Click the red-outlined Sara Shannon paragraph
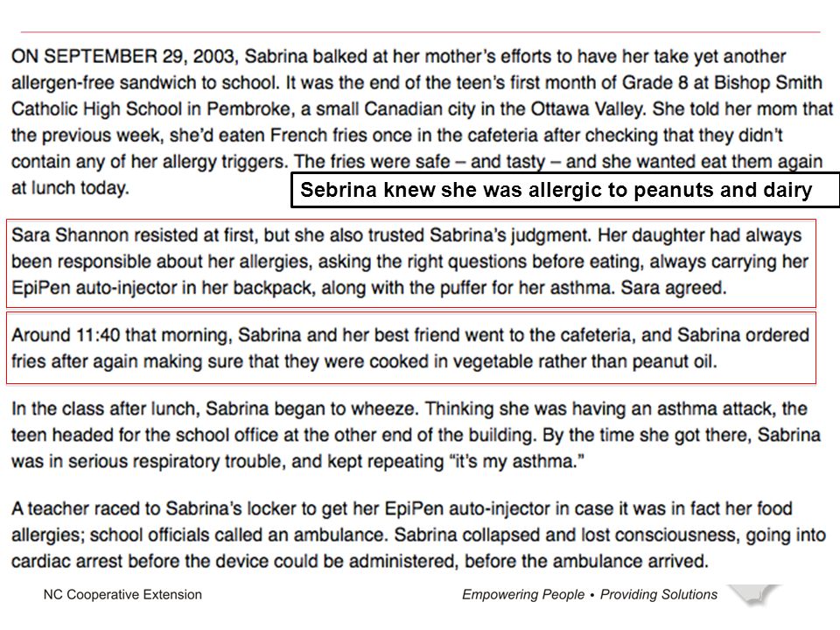The image size is (840, 630). [411, 262]
